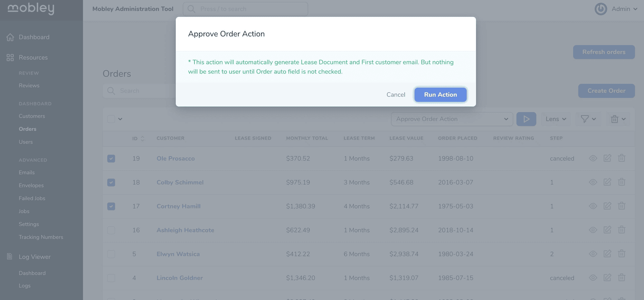Open customer Colby Schimmel
Screen dimensions: 644x300
pyautogui.click(x=180, y=182)
